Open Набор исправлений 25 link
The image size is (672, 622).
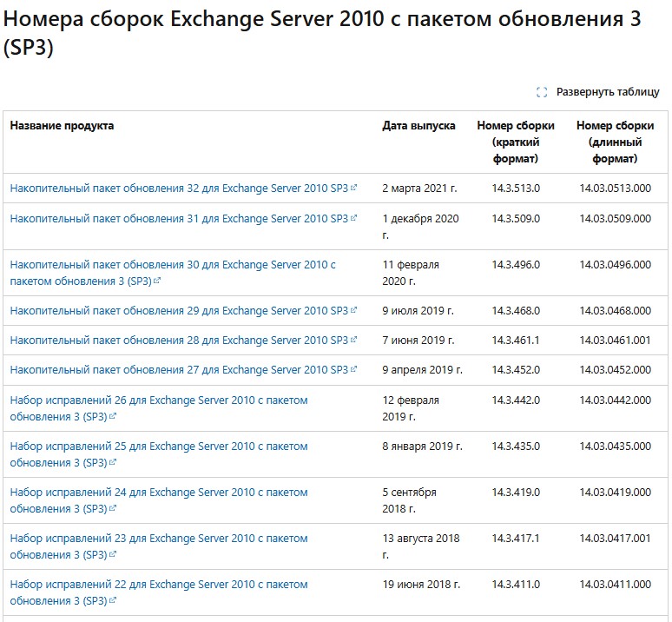[x=158, y=447]
